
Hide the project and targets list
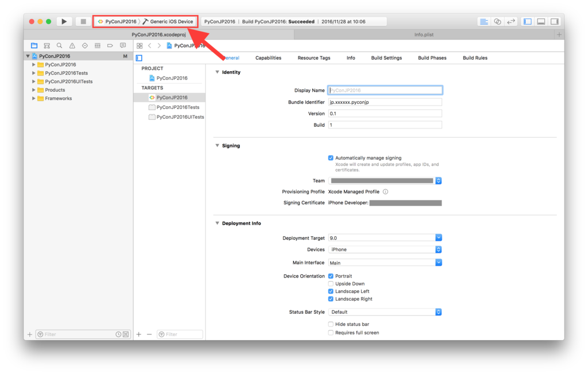point(139,58)
